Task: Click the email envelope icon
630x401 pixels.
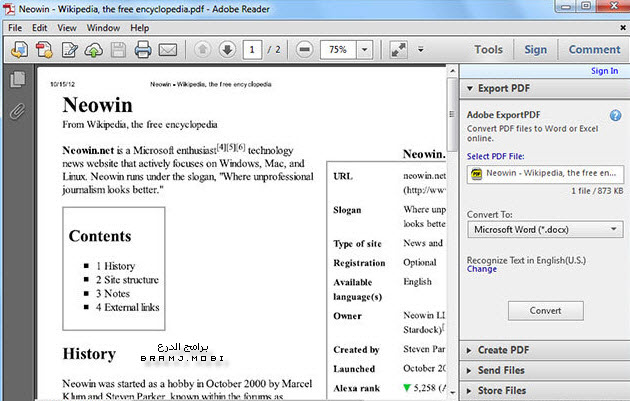Action: [x=167, y=49]
